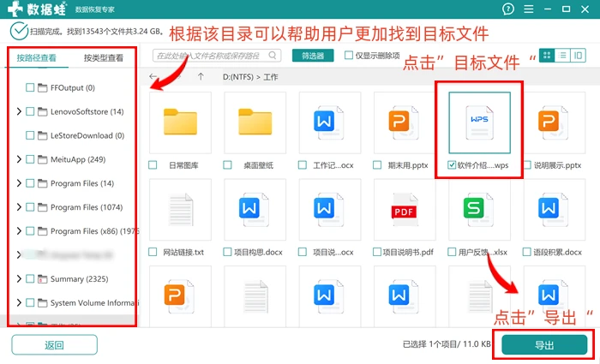The height and width of the screenshot is (364, 600).
Task: Click the search magnifier icon
Action: [272, 56]
